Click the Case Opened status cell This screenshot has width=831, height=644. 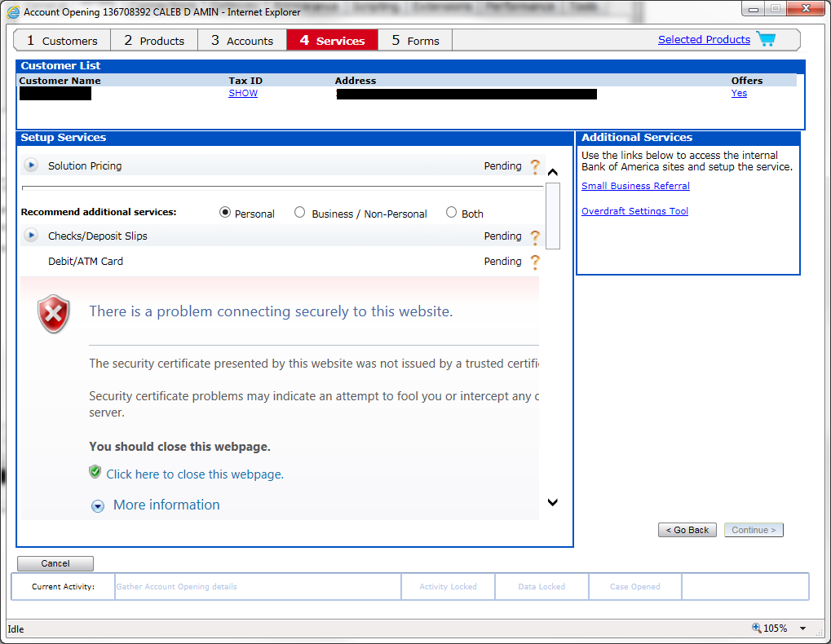(x=635, y=587)
